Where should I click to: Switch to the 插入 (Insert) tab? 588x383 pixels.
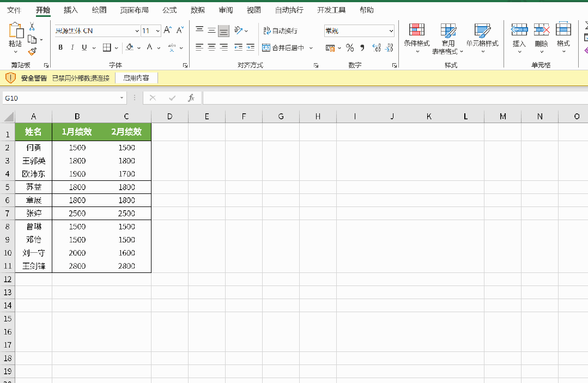pyautogui.click(x=70, y=10)
